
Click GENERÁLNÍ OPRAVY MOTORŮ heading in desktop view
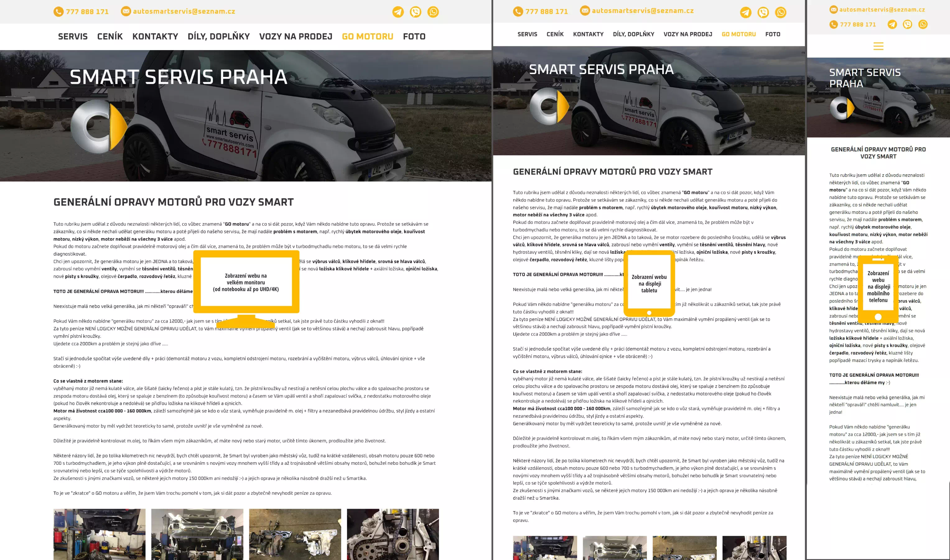click(174, 202)
